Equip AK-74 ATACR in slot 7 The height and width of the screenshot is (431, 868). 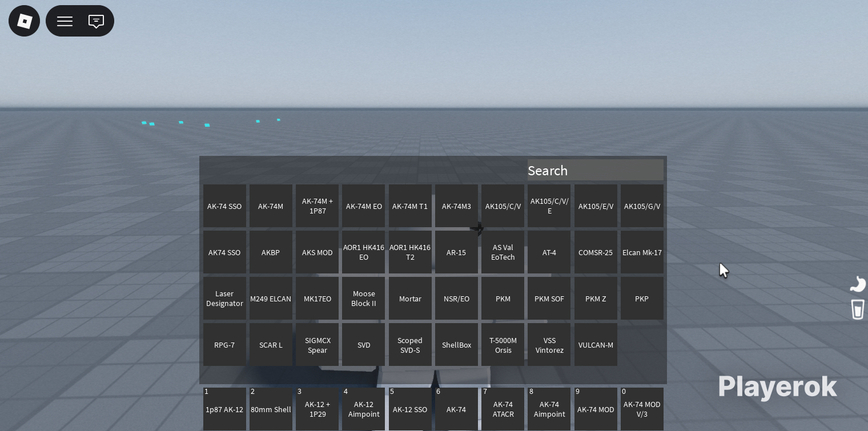pos(503,409)
